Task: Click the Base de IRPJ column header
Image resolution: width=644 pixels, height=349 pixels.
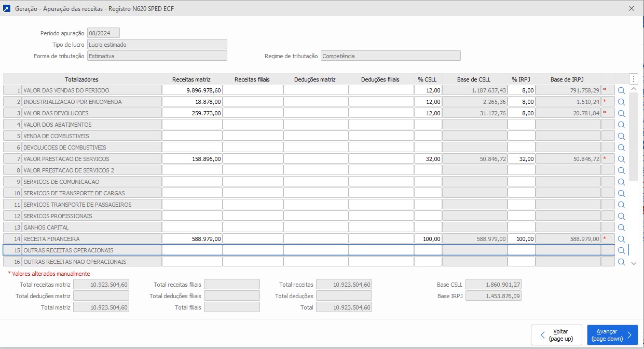Action: 567,79
